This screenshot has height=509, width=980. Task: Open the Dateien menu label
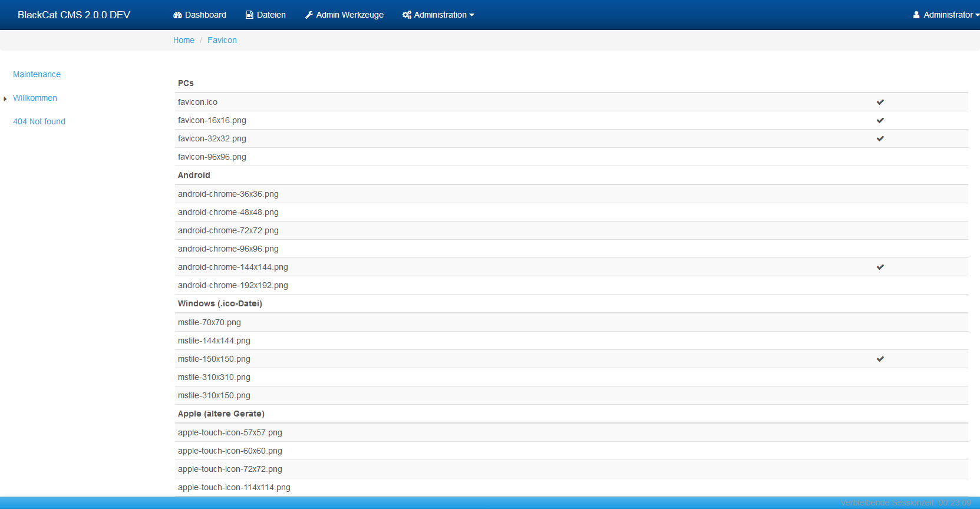[x=271, y=15]
